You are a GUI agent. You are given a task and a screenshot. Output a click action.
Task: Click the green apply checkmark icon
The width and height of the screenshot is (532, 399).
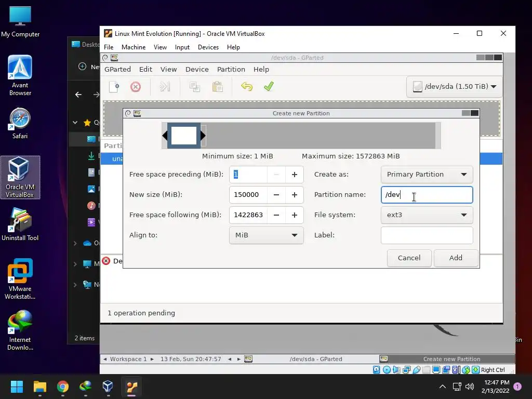coord(269,87)
